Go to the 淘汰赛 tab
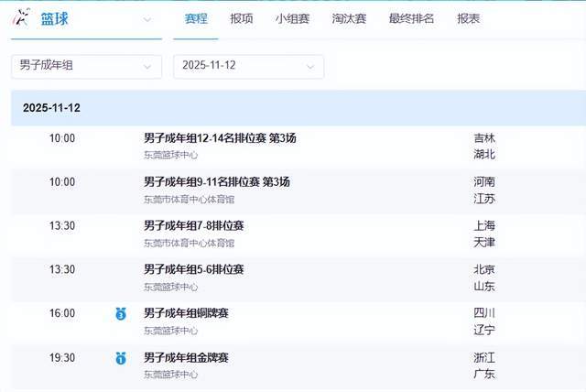This screenshot has width=586, height=392. (349, 19)
